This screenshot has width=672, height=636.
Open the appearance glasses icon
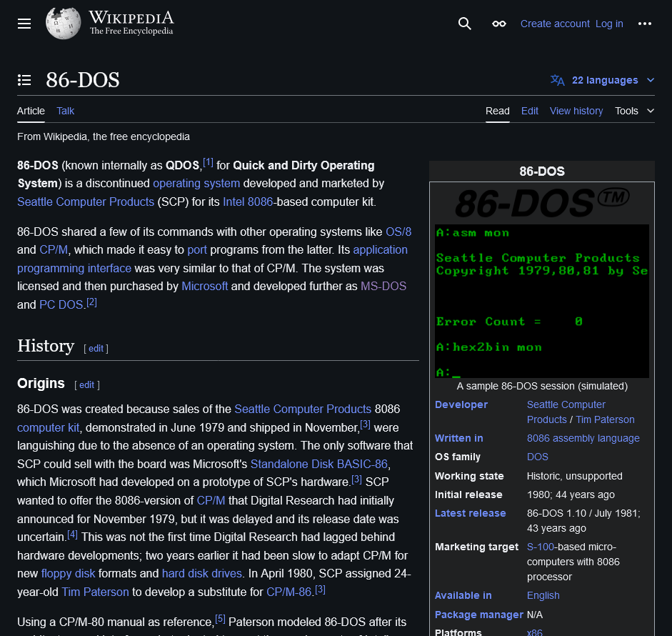click(x=499, y=24)
